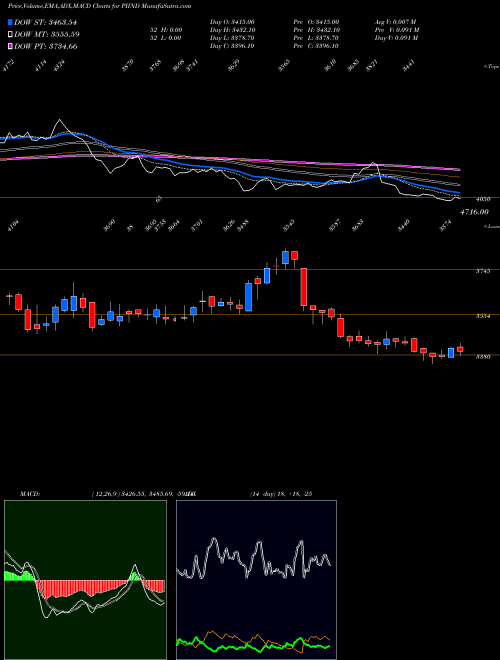Click the tallest blue candlestick near the price peak
The width and height of the screenshot is (500, 660).
tap(249, 297)
